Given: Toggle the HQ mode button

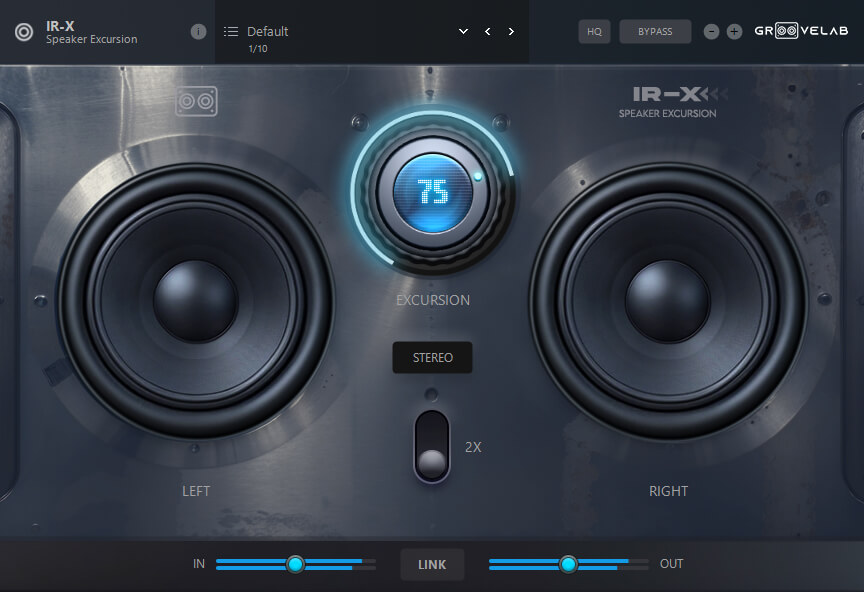Looking at the screenshot, I should (594, 32).
